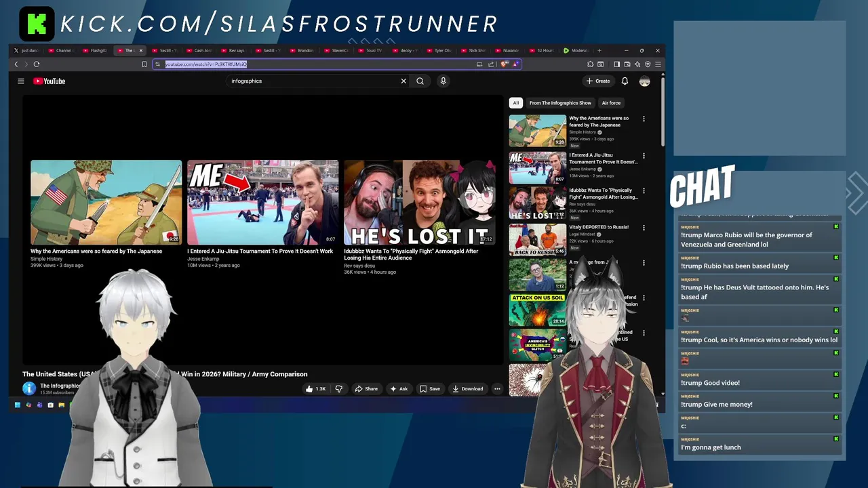Reload the browser page

pyautogui.click(x=36, y=64)
